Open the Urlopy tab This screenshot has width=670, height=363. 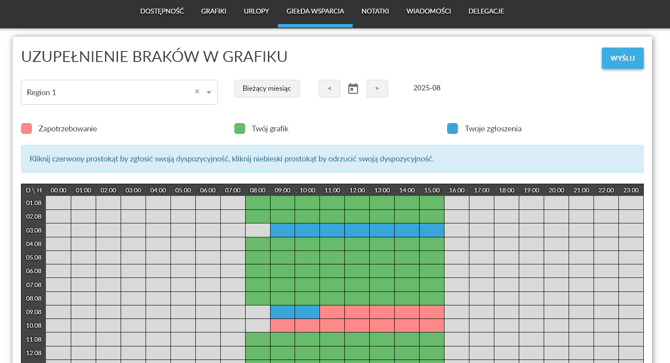(x=256, y=11)
